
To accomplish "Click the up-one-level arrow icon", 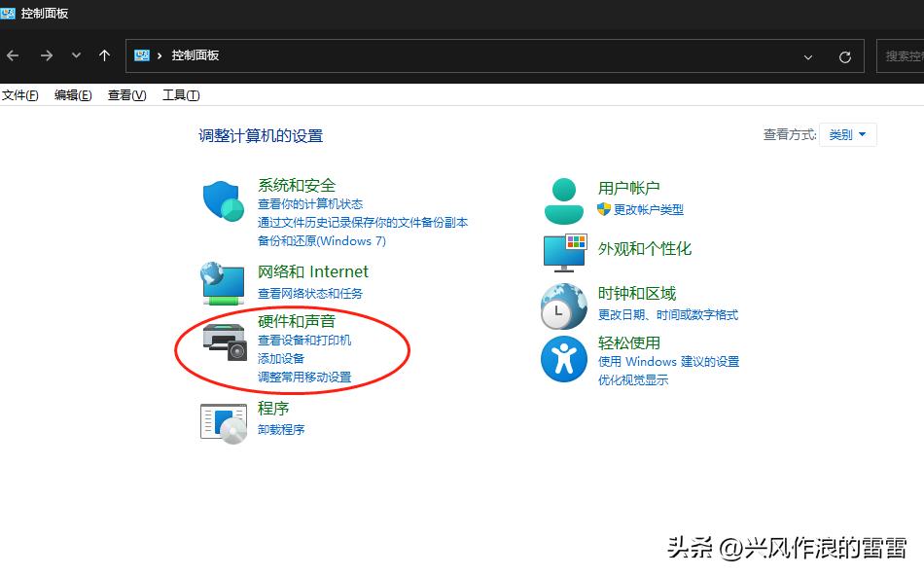I will click(105, 55).
